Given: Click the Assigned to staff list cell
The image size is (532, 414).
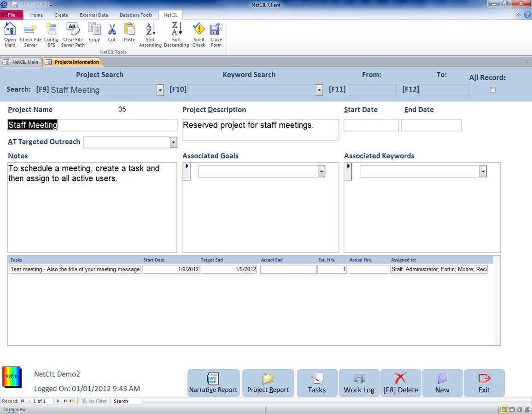Looking at the screenshot, I should click(x=438, y=269).
